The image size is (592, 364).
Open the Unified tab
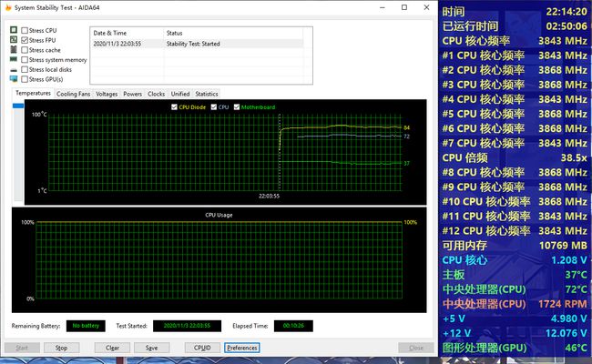coord(180,94)
